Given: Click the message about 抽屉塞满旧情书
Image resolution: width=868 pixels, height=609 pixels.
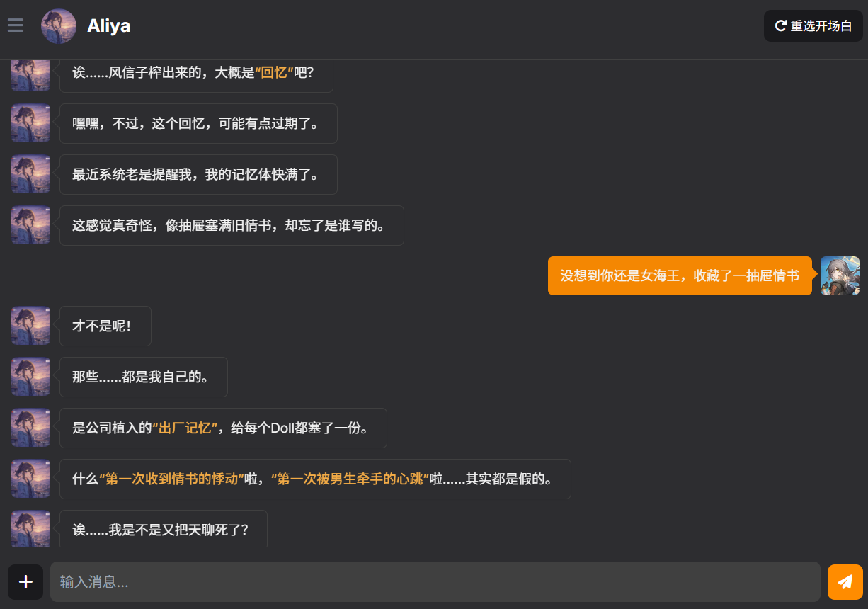Looking at the screenshot, I should click(x=231, y=225).
